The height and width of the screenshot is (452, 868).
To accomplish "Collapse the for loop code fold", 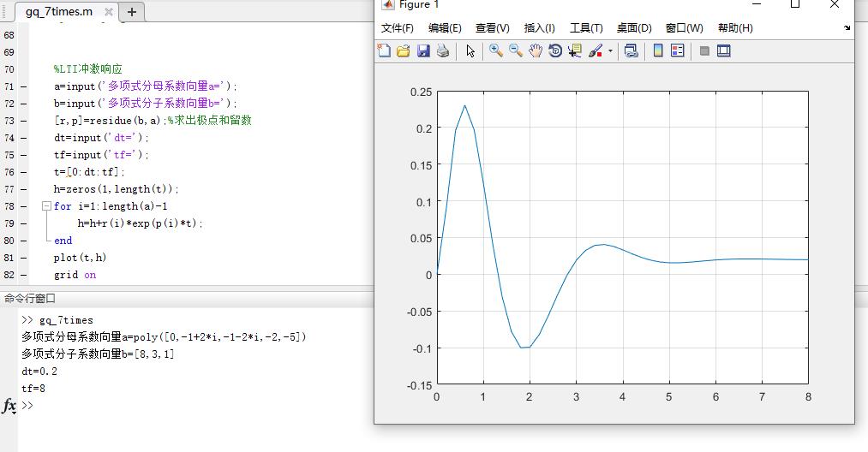I will [46, 205].
